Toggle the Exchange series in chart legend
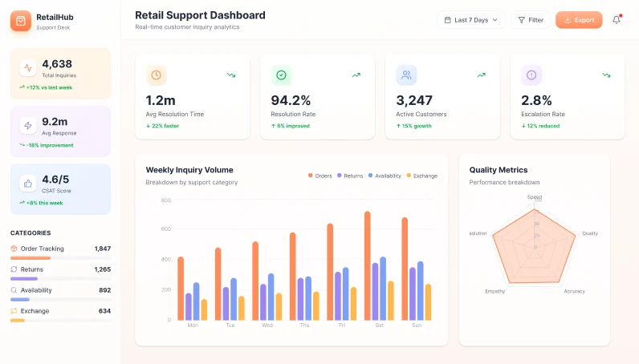Viewport: 639px width, 364px height. pyautogui.click(x=421, y=176)
